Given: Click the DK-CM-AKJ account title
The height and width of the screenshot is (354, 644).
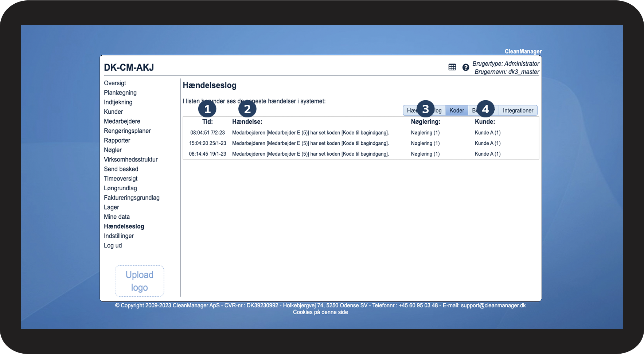Looking at the screenshot, I should 129,67.
